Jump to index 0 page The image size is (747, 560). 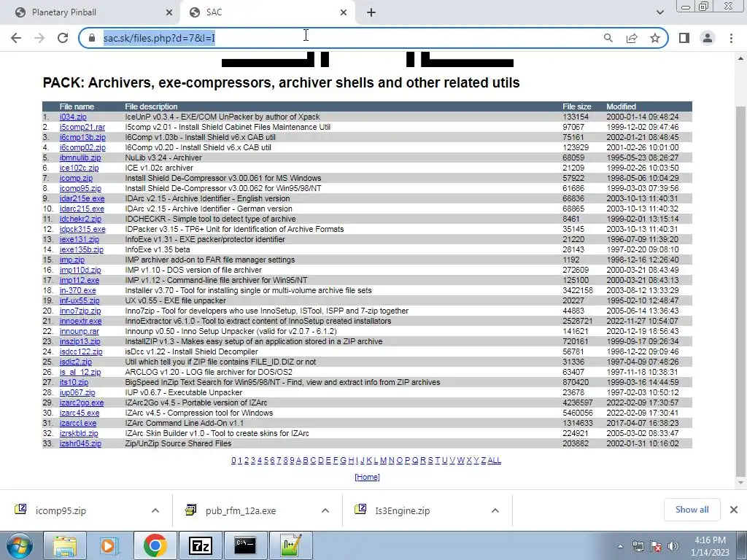tap(234, 461)
